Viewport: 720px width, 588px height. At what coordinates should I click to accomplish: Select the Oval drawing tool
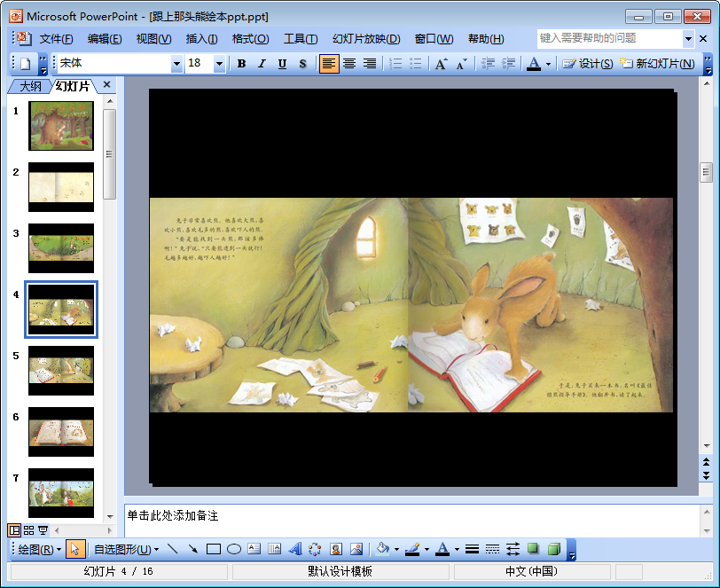pyautogui.click(x=234, y=549)
